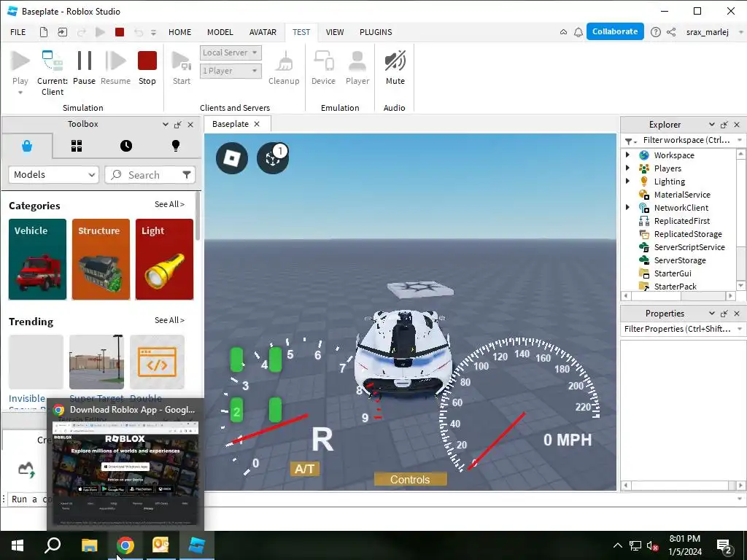Switch to the AVATAR ribbon tab
Screen dimensions: 747x560
(x=263, y=32)
